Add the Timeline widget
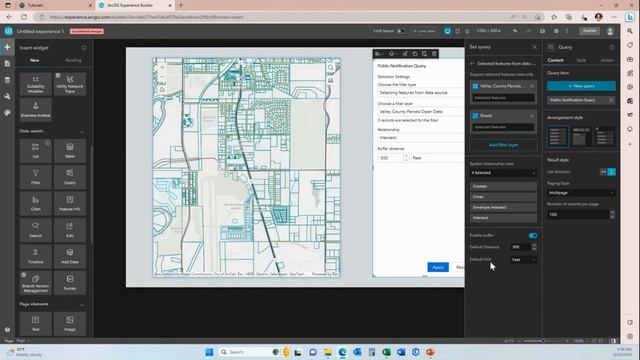This screenshot has height=360, width=640. [x=36, y=256]
